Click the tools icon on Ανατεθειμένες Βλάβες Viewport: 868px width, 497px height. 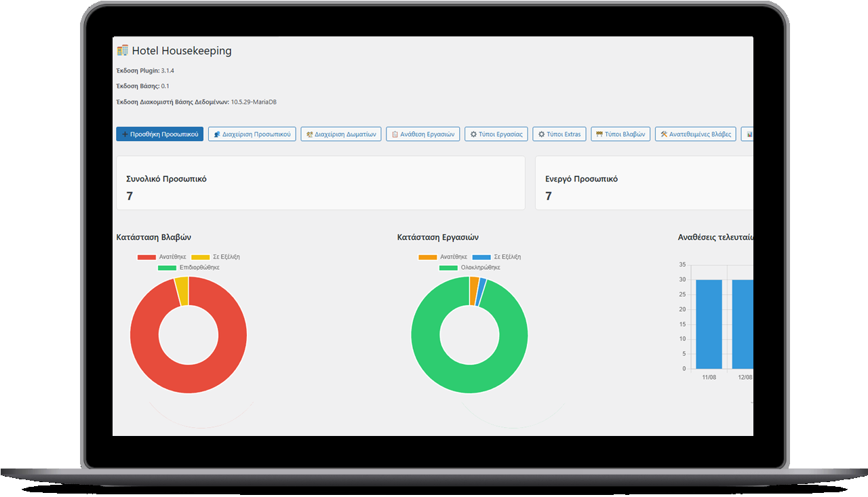click(x=664, y=134)
